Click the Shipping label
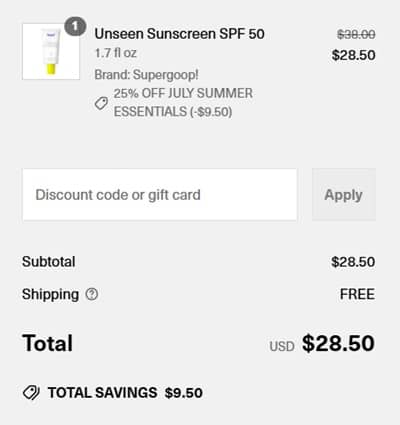Image resolution: width=400 pixels, height=425 pixels. point(50,294)
